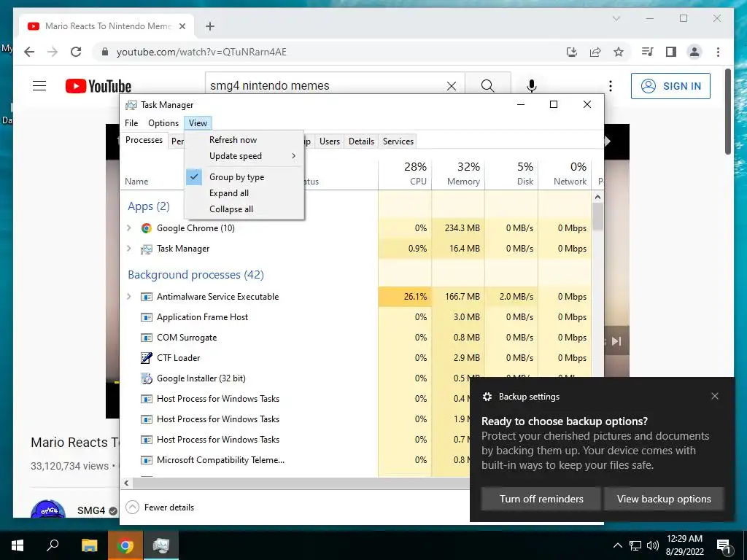
Task: Click View backup options
Action: coord(664,499)
